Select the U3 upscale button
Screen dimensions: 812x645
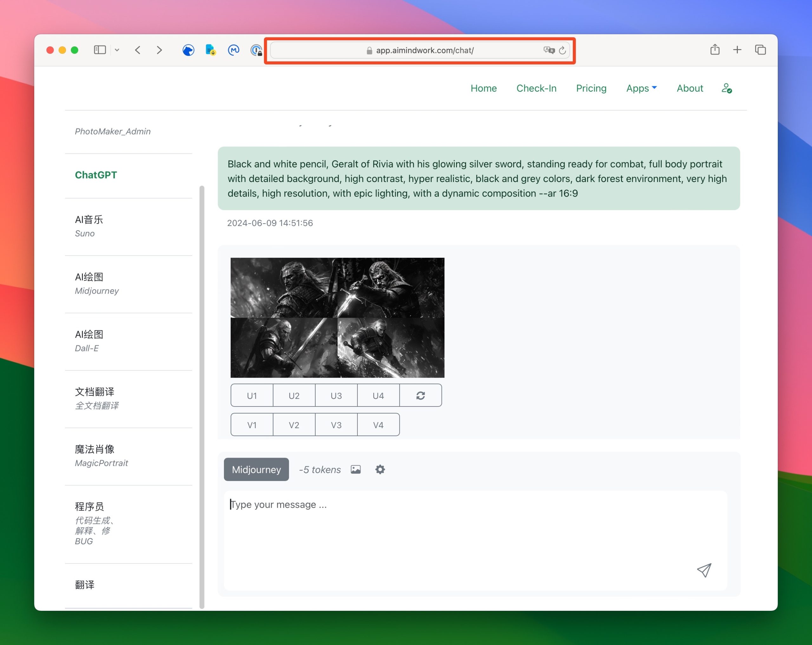coord(336,395)
